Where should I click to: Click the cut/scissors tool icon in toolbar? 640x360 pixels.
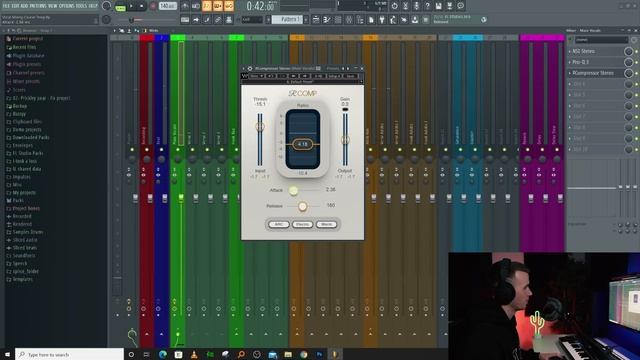click(405, 6)
